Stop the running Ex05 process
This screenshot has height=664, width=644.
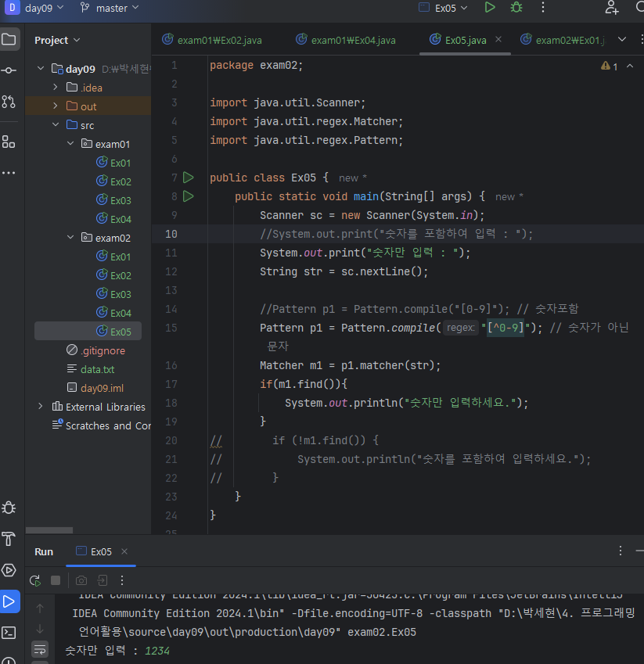[x=56, y=580]
